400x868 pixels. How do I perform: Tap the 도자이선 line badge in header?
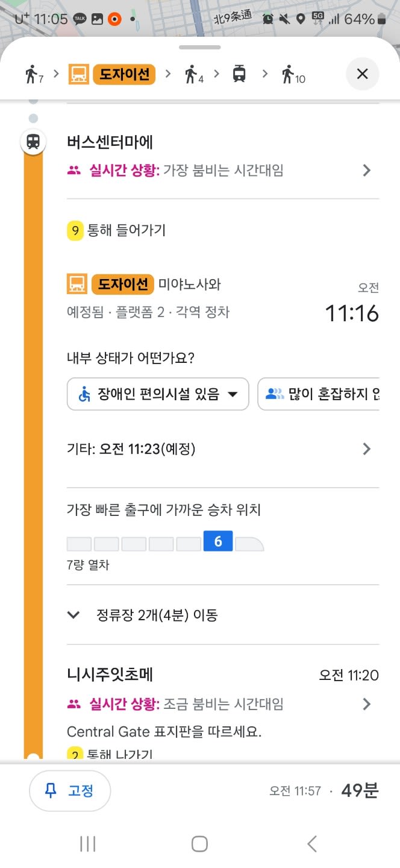click(124, 75)
